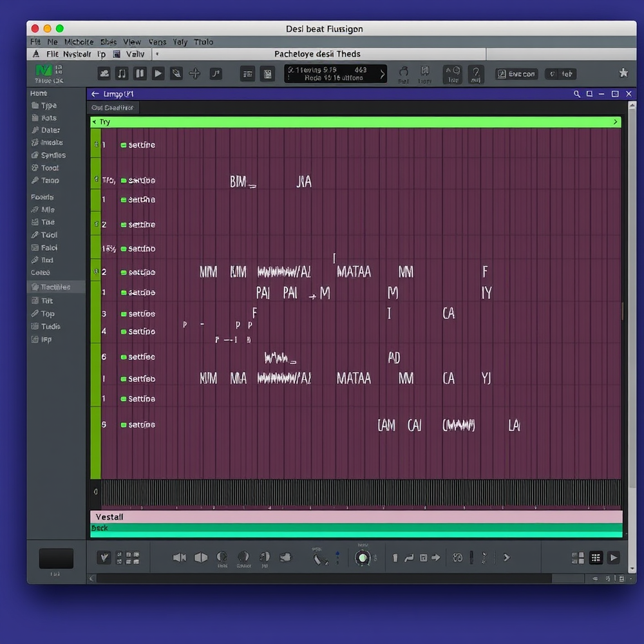The image size is (644, 644).
Task: Click the star favorites icon at top right
Action: 623,73
